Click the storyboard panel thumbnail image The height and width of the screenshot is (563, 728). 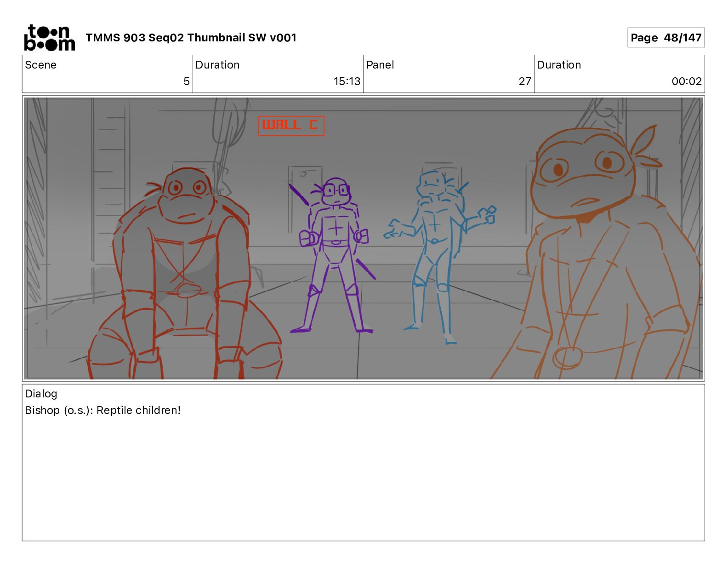click(x=364, y=238)
